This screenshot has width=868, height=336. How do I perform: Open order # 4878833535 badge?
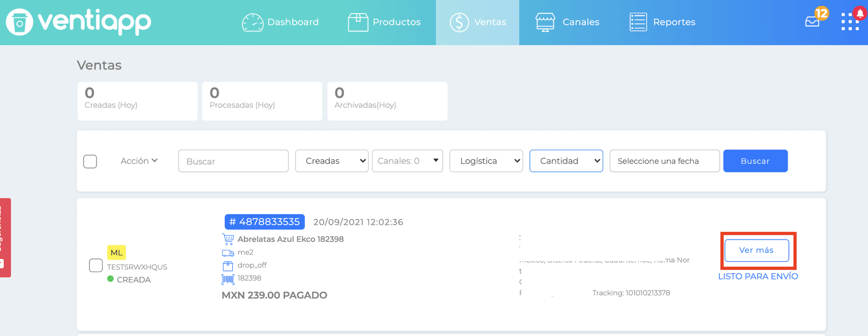[x=265, y=222]
